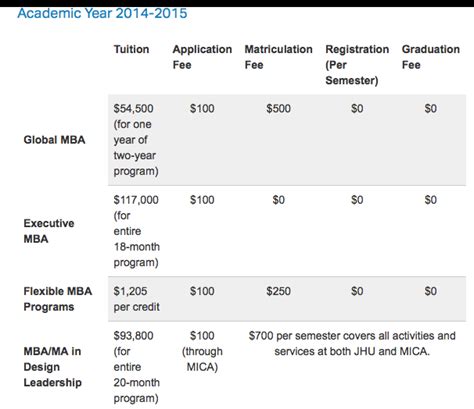Screen dimensions: 474x409
Task: Select the $117,000 Executive MBA tuition cell
Action: pyautogui.click(x=137, y=231)
